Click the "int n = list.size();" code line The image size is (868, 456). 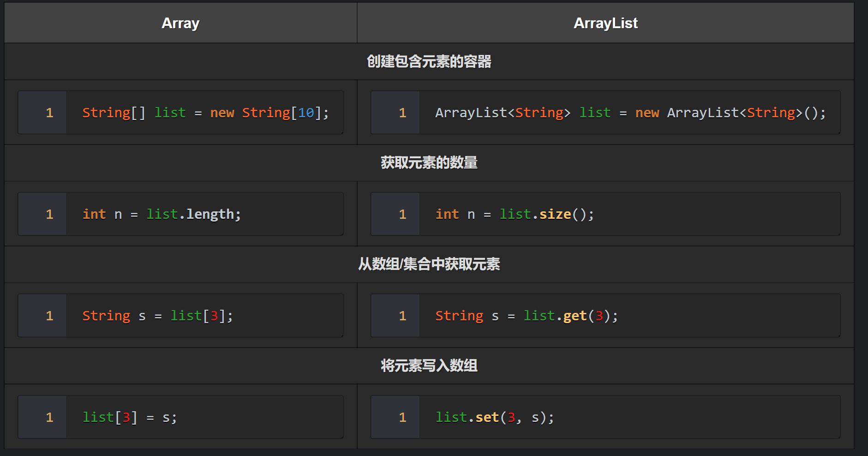point(514,214)
